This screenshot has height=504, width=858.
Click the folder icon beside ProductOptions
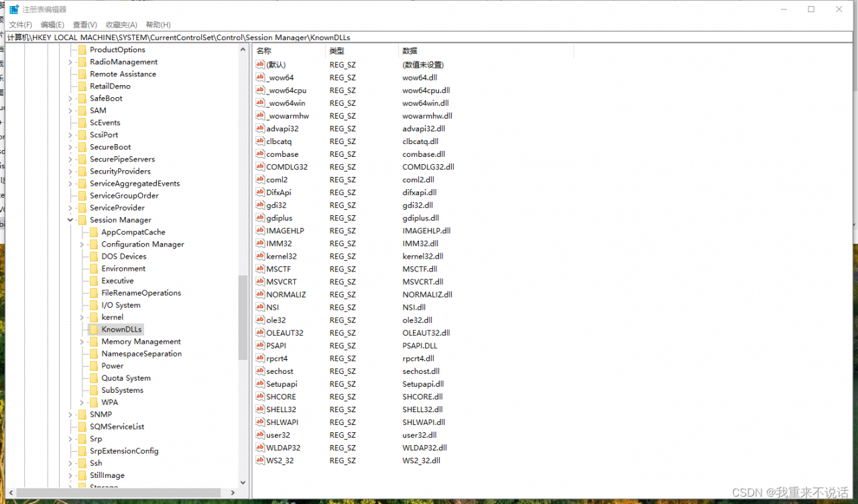click(x=82, y=50)
